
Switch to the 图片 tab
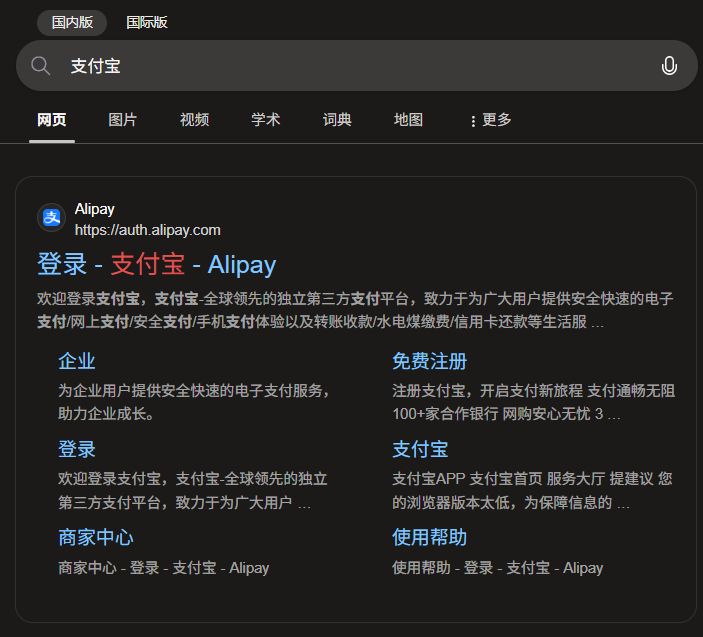coord(122,120)
